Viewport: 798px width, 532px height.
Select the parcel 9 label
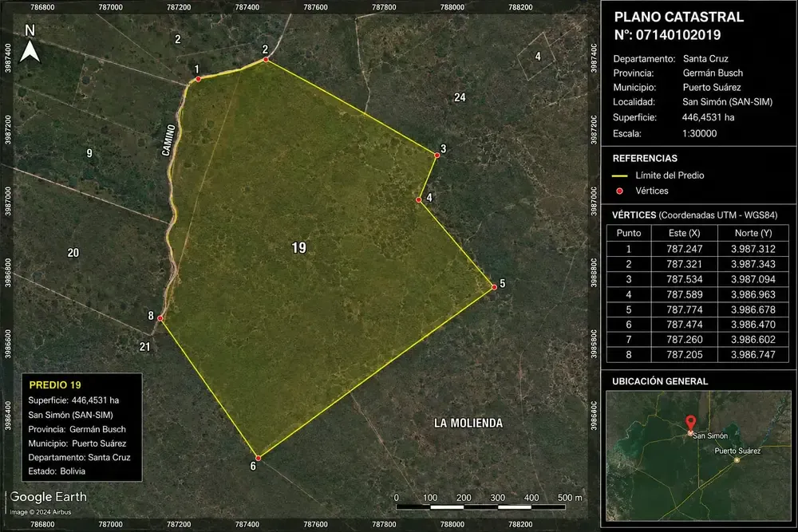click(x=89, y=153)
